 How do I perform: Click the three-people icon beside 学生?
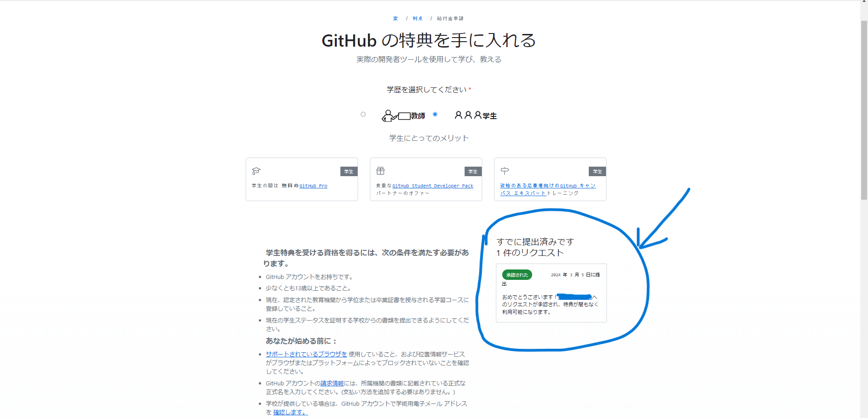coord(468,115)
